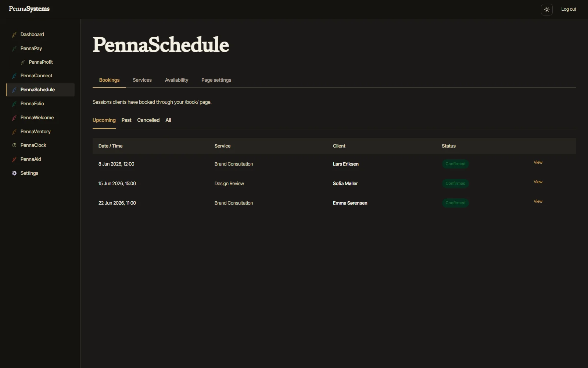Click the Status column header
The image size is (588, 368).
pos(448,146)
